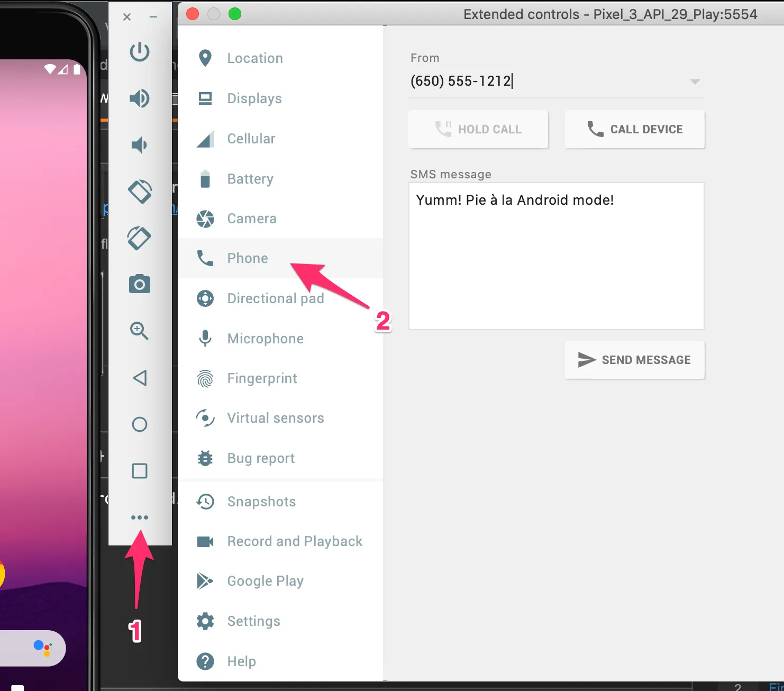
Task: Activate the zoom magnifier tool
Action: click(x=140, y=331)
